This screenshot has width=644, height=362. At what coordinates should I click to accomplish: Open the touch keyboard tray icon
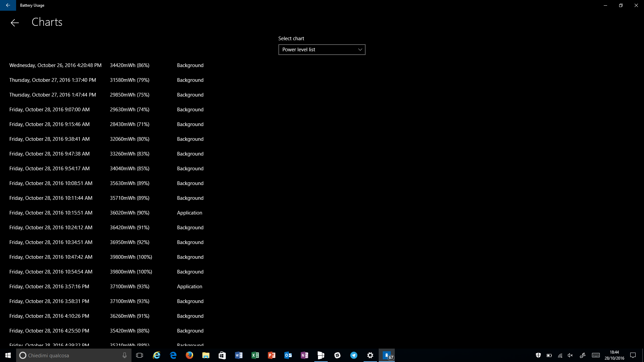coord(596,355)
